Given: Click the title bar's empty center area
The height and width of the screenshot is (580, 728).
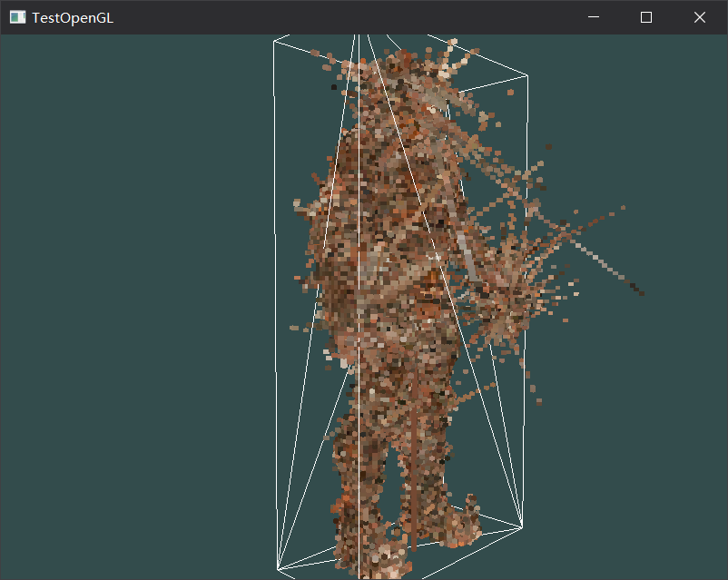Looking at the screenshot, I should (363, 16).
